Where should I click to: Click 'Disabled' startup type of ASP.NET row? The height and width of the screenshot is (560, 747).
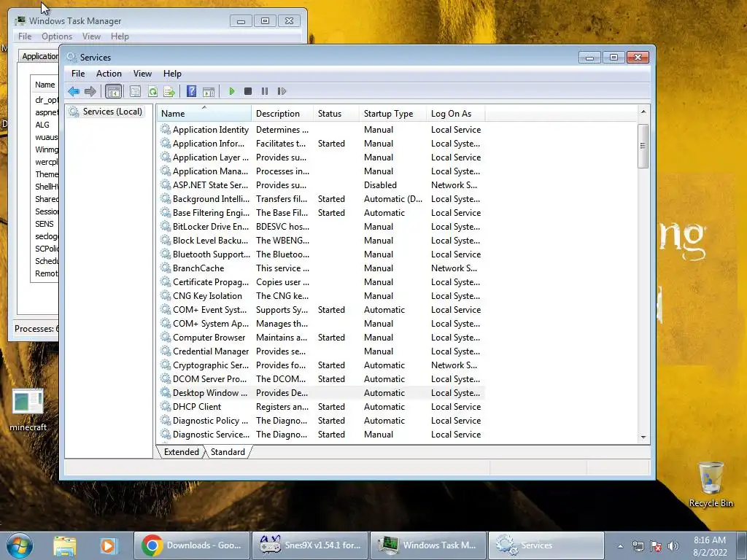pos(380,185)
